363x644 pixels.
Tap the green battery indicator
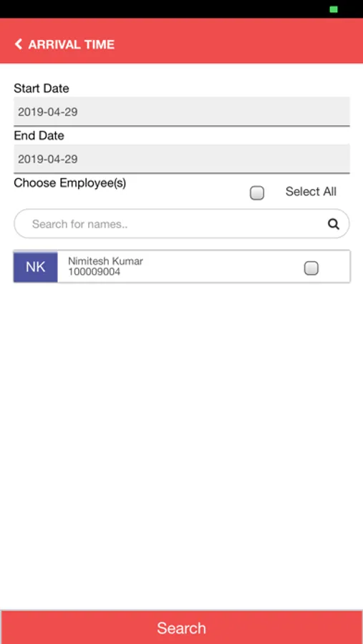tap(334, 9)
